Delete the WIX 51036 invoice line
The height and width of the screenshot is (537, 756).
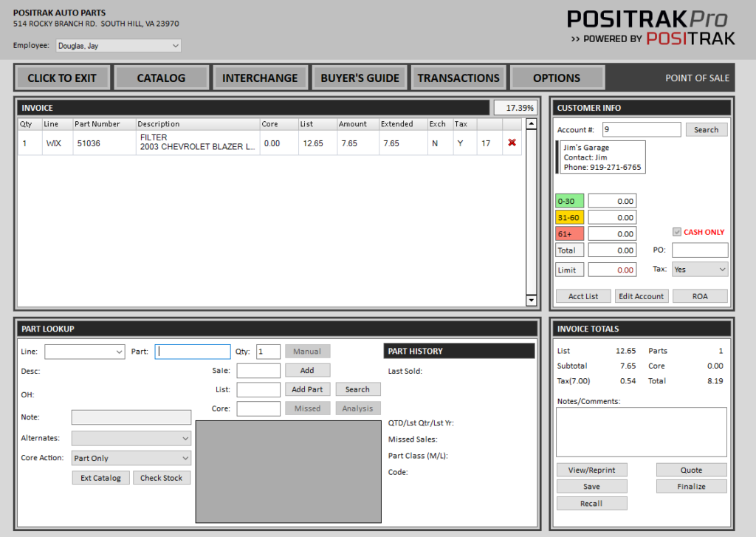point(512,143)
